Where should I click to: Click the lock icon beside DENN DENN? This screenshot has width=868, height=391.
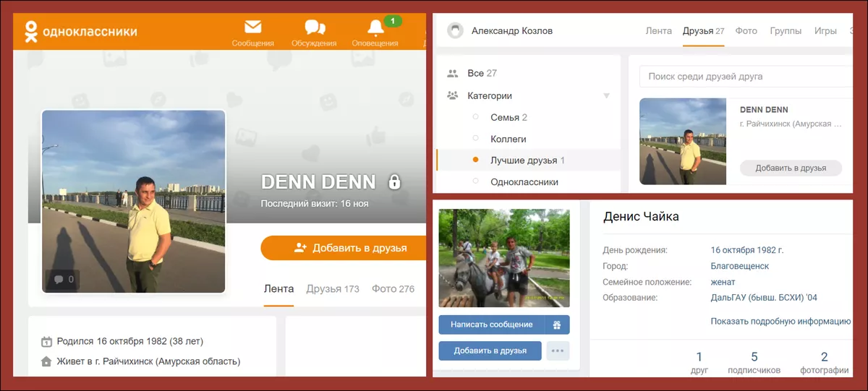click(x=394, y=181)
